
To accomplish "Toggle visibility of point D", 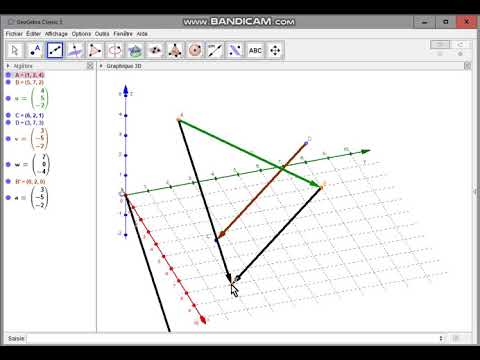I will coord(8,123).
